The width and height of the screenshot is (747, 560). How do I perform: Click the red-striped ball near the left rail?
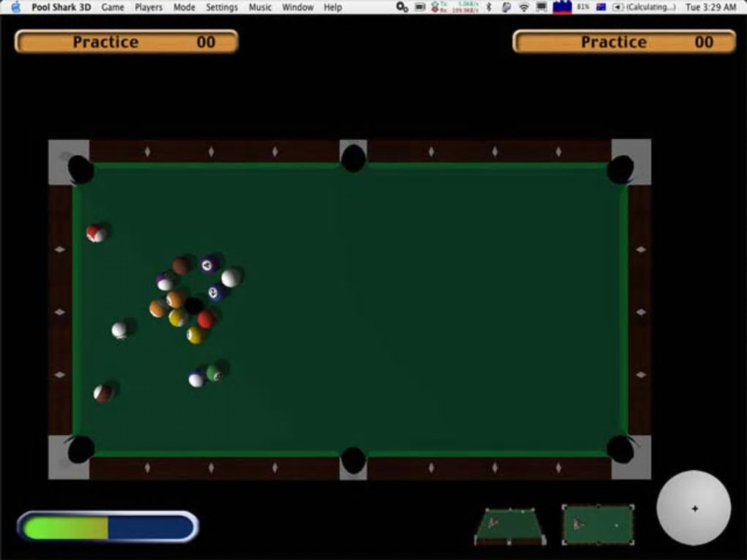(x=96, y=234)
